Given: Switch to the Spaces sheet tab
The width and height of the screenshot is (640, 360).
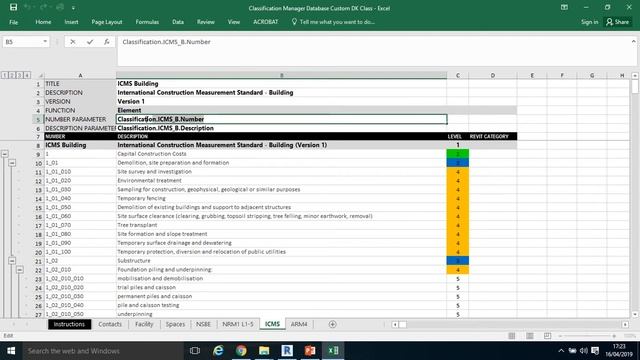Looking at the screenshot, I should (175, 324).
